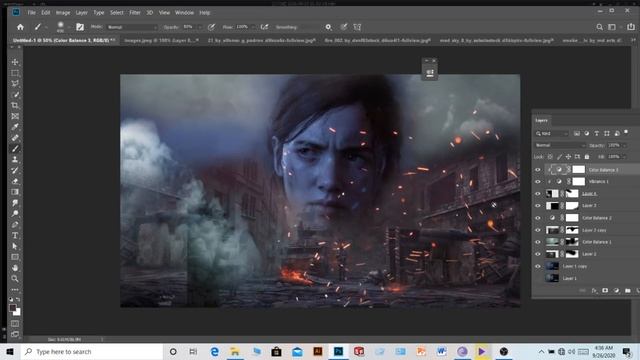Select the Crop tool
Screen dimensions: 640x360
pyautogui.click(x=15, y=105)
